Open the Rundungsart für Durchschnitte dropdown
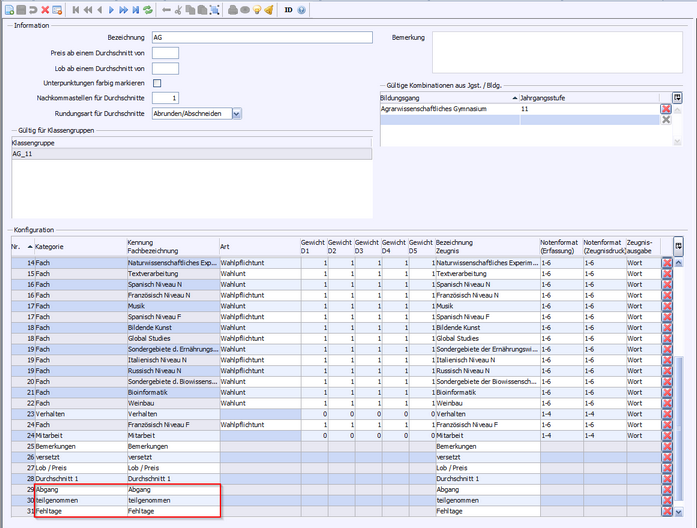Image resolution: width=697 pixels, height=528 pixels. pyautogui.click(x=236, y=114)
